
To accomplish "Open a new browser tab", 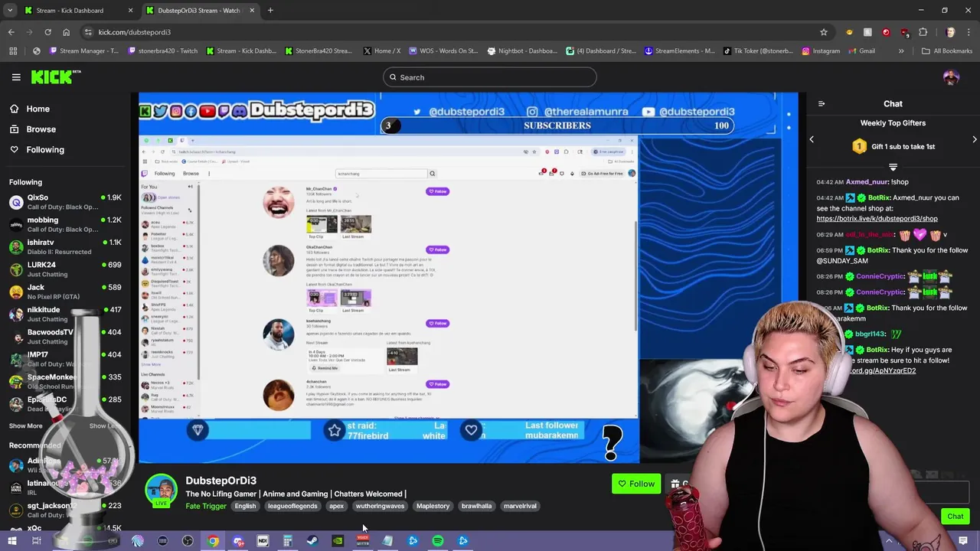I will point(270,11).
